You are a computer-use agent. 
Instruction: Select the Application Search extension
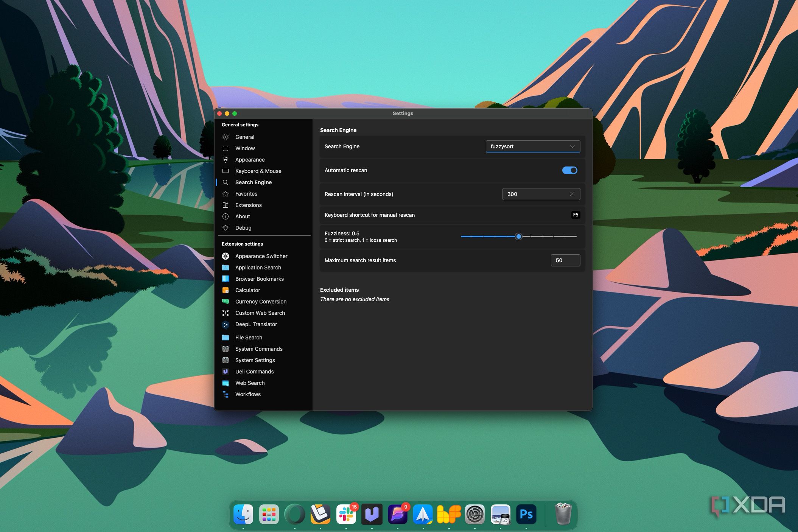point(258,268)
